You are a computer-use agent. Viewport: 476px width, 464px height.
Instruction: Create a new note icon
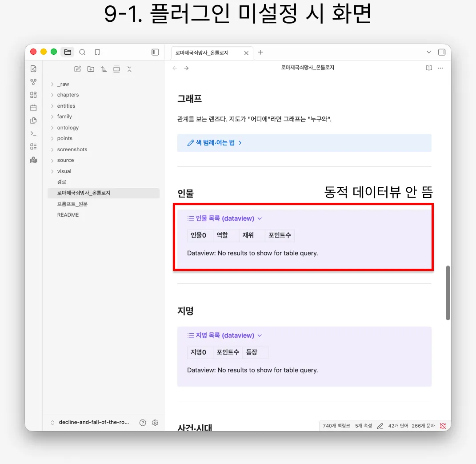pos(77,69)
